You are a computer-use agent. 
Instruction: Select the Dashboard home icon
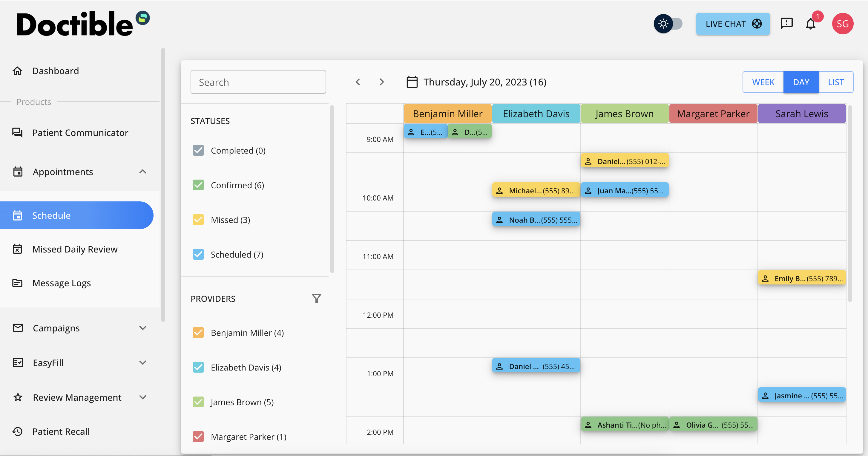tap(18, 71)
